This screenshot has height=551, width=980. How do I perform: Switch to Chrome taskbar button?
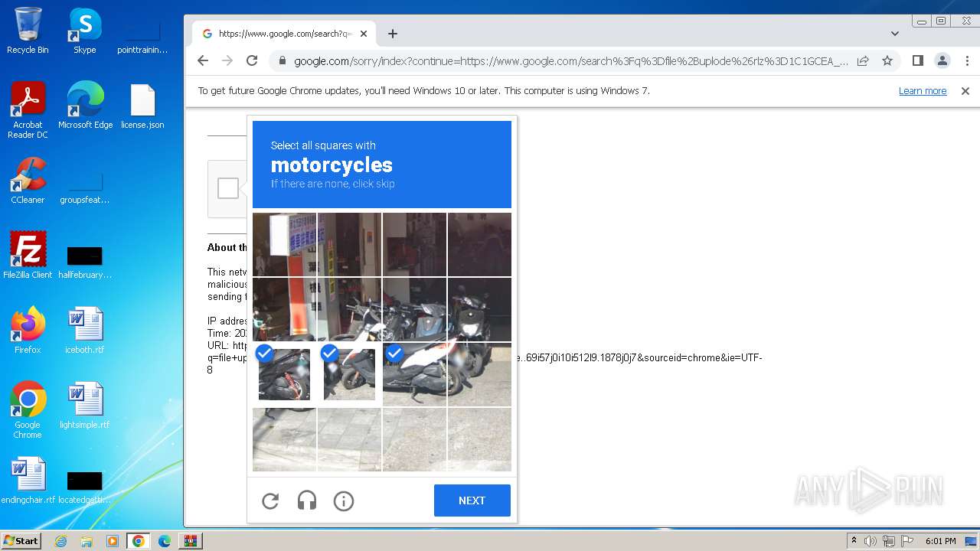[139, 541]
